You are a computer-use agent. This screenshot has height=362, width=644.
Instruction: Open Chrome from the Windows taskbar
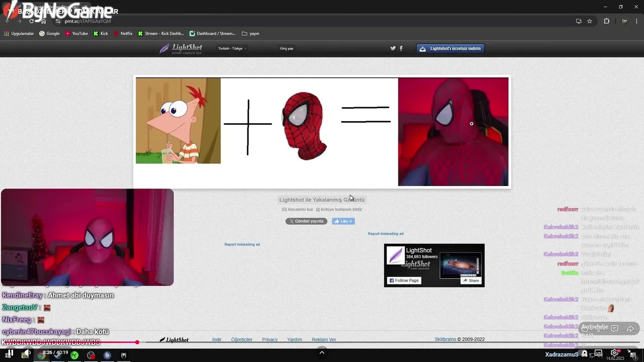coord(41,355)
